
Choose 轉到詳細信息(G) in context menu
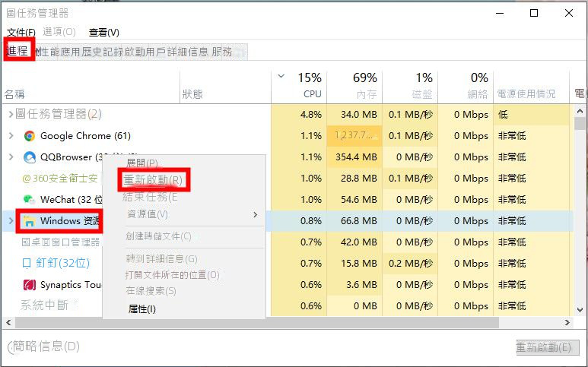tap(161, 259)
